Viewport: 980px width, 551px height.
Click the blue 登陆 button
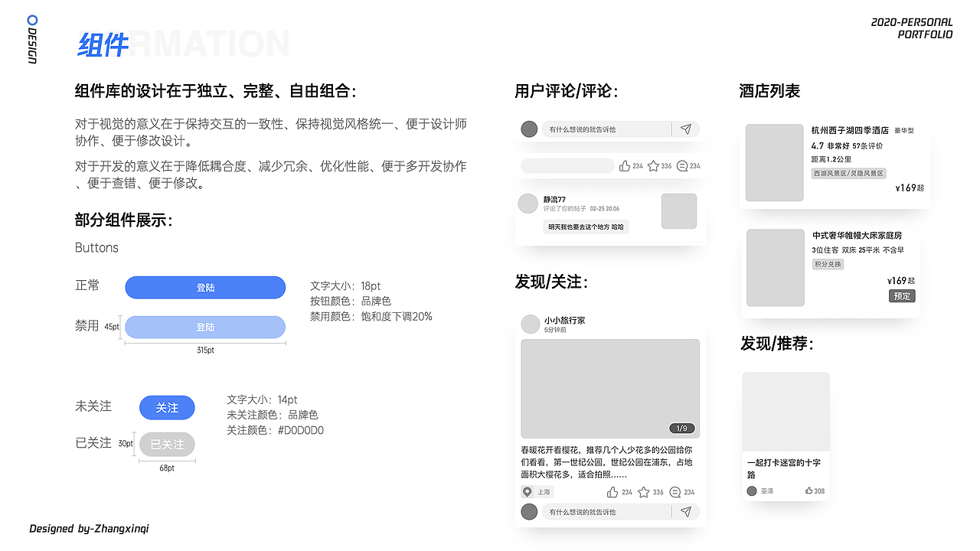click(x=204, y=287)
